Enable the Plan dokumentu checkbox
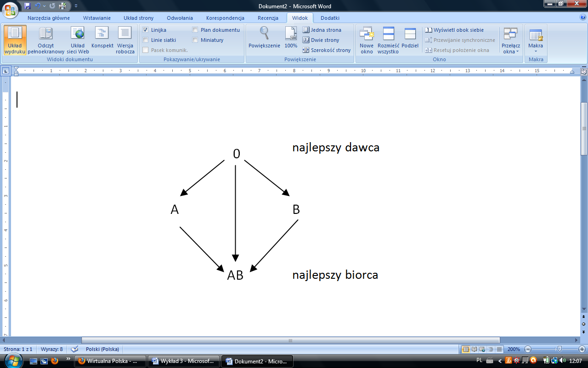Image resolution: width=588 pixels, height=368 pixels. point(195,30)
